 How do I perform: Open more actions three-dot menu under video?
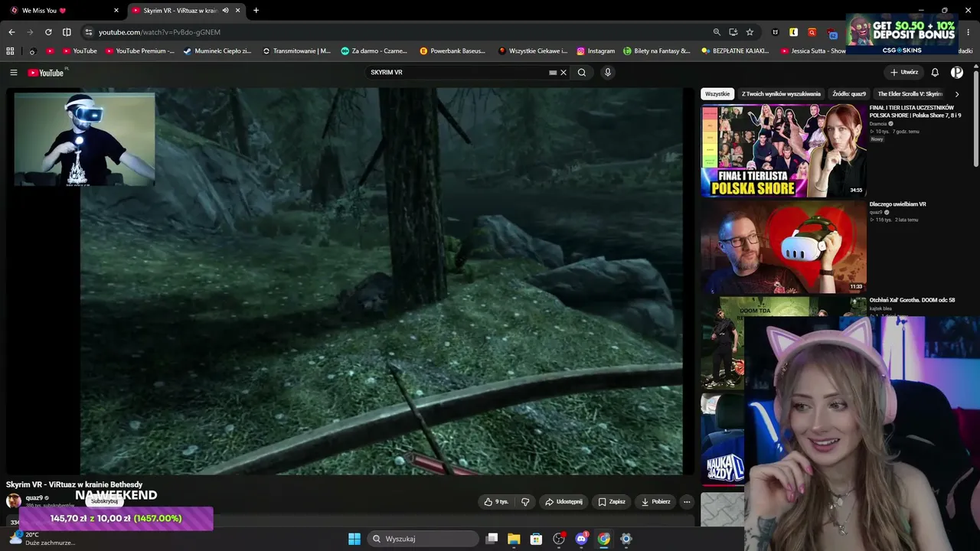[x=687, y=502]
